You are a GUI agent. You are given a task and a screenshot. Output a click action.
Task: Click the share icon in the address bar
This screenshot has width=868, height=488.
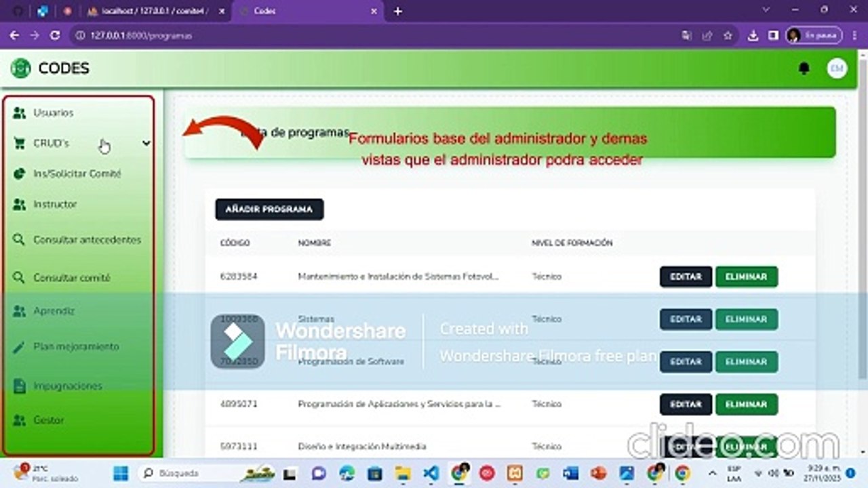707,35
